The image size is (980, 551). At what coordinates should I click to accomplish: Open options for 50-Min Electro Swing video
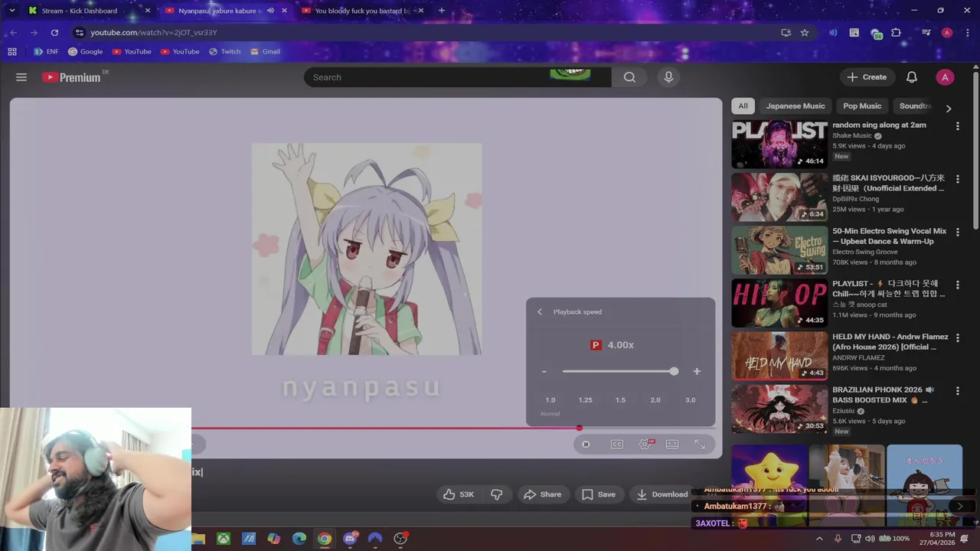(x=957, y=231)
